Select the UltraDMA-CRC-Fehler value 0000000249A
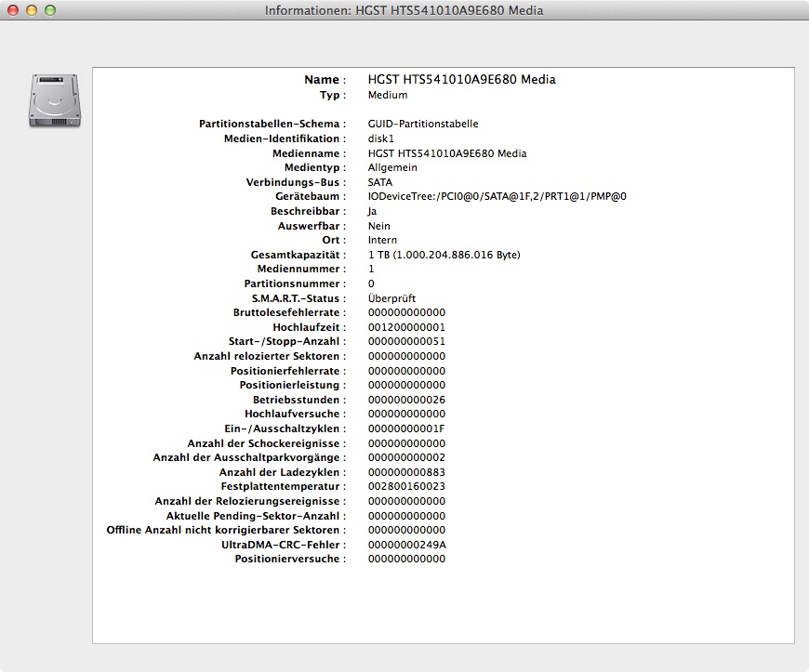 point(407,546)
